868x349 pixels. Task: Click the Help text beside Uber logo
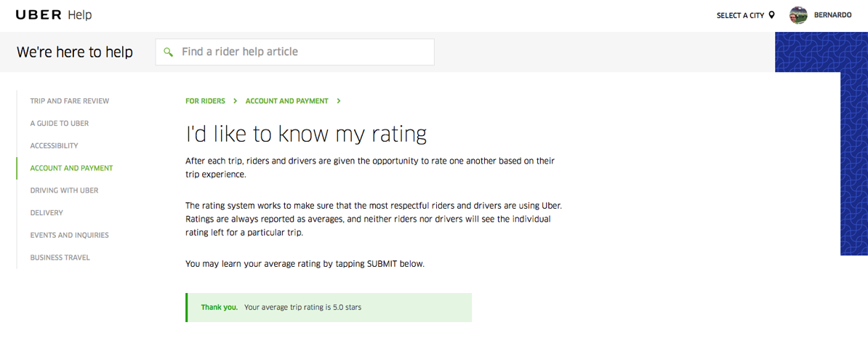(x=80, y=15)
